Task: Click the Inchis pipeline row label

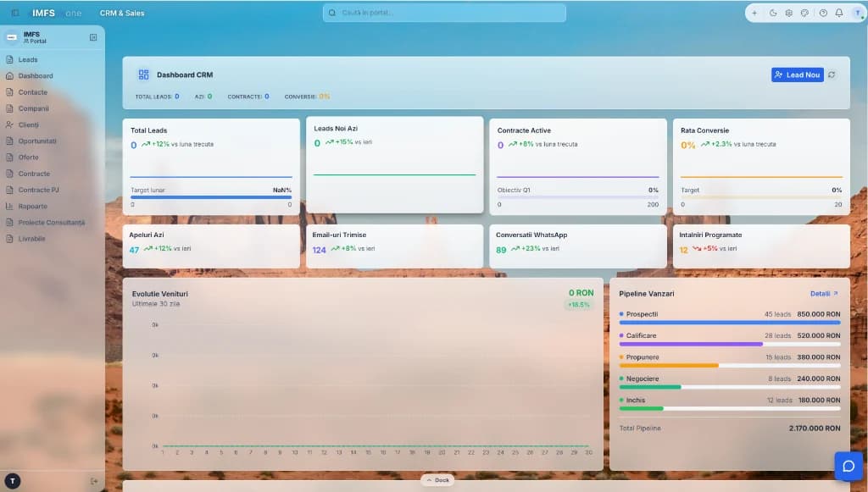Action: (636, 401)
